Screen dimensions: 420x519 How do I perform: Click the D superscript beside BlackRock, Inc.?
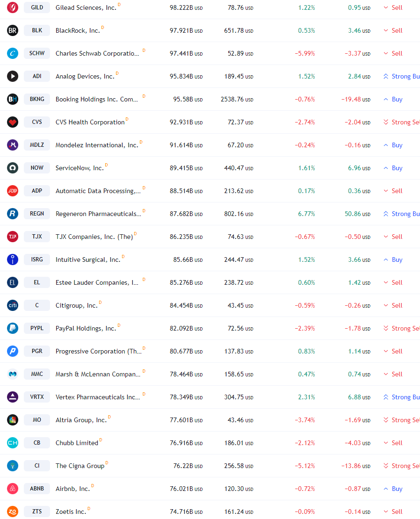(x=102, y=28)
